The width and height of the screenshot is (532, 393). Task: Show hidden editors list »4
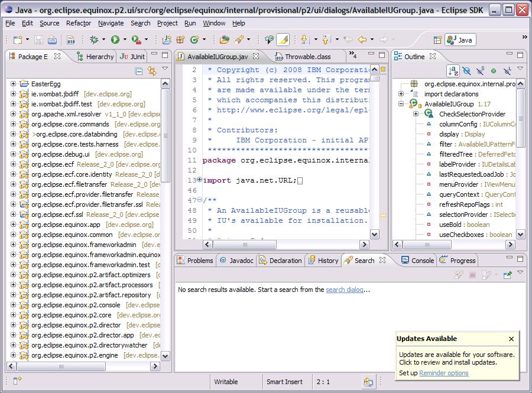click(x=353, y=54)
